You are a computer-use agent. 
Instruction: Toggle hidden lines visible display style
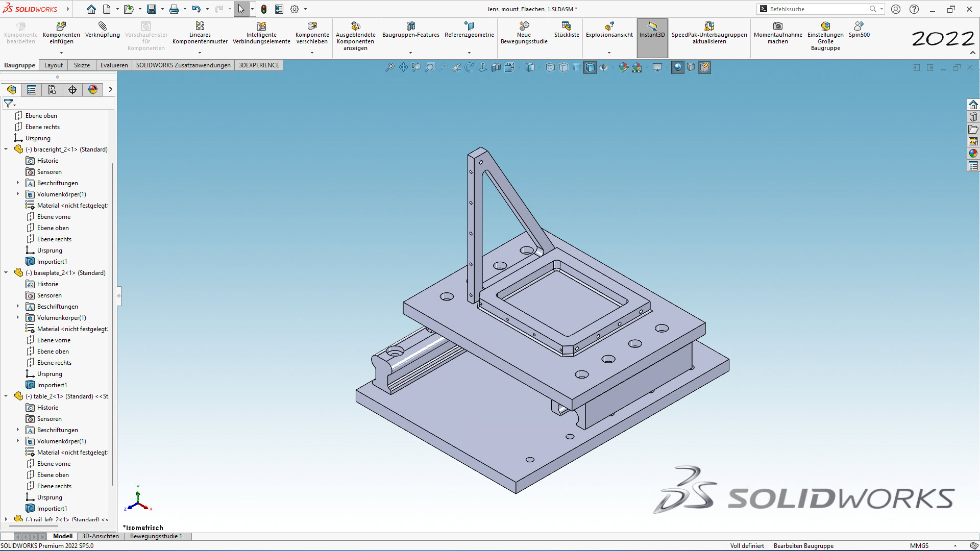click(x=550, y=67)
